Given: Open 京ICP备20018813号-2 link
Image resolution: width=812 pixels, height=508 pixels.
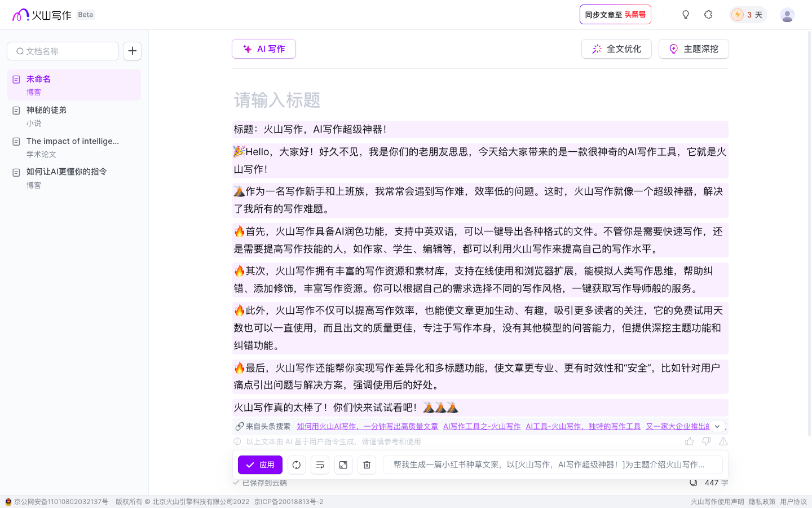Looking at the screenshot, I should 289,502.
